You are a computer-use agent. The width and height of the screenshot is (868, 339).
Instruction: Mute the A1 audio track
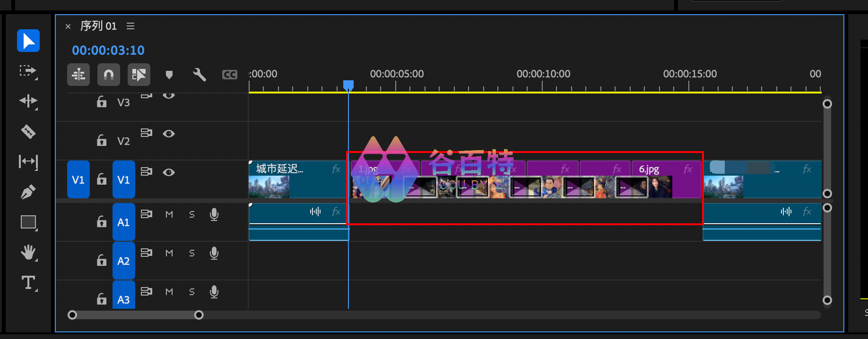(x=169, y=214)
